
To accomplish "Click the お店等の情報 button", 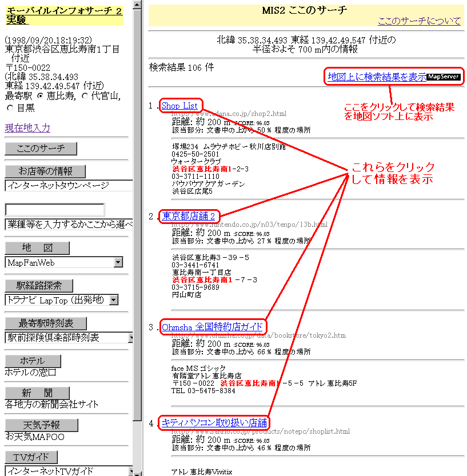I will pos(45,171).
